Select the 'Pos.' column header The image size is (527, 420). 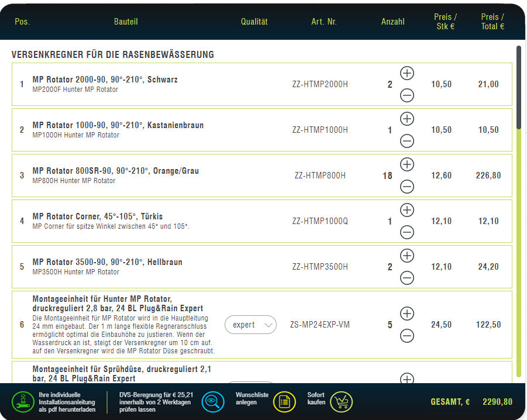[x=22, y=22]
